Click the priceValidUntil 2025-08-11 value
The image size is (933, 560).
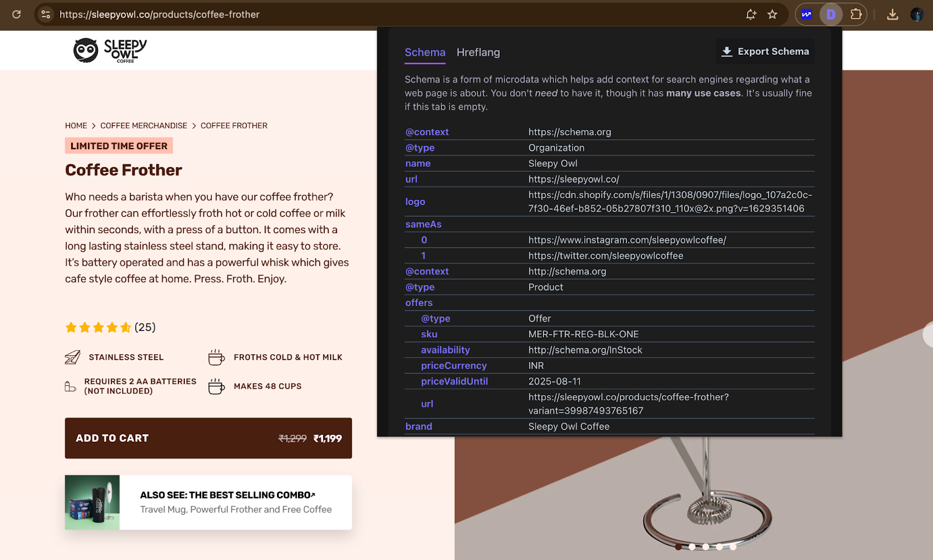coord(555,382)
